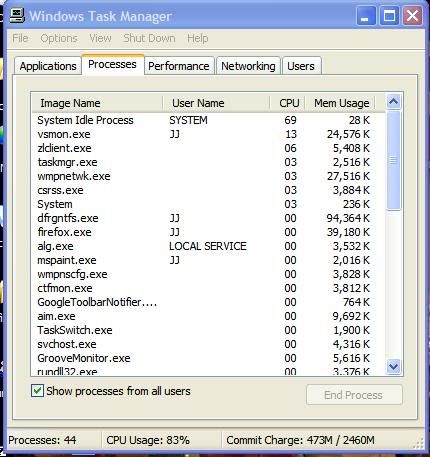Select the GrooveMonitor.exe process
This screenshot has width=430, height=457.
[x=208, y=358]
